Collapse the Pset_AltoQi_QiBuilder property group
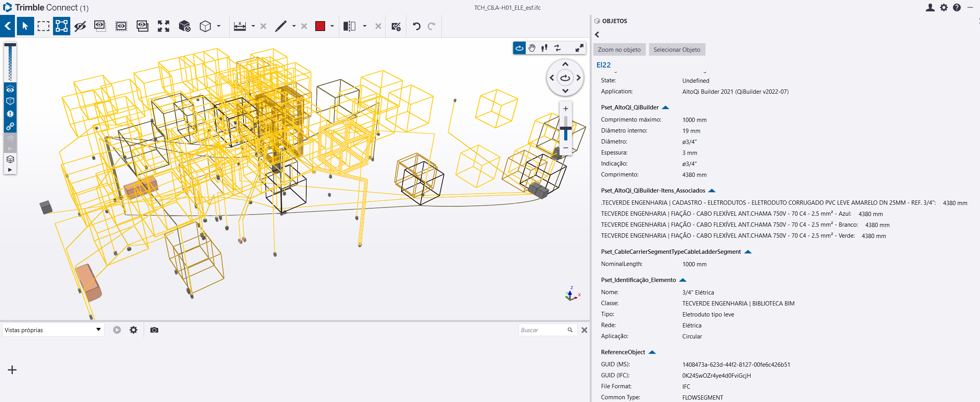980x402 pixels. pos(666,107)
